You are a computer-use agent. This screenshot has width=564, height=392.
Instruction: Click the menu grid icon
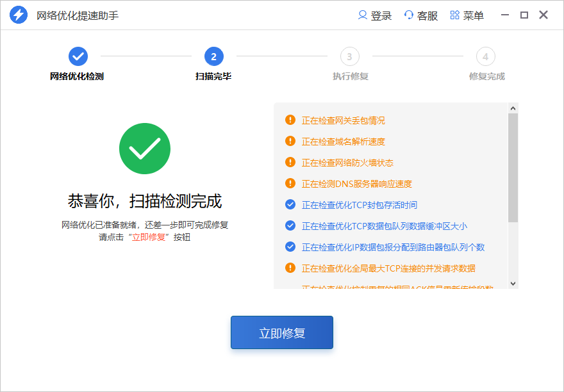pos(455,15)
